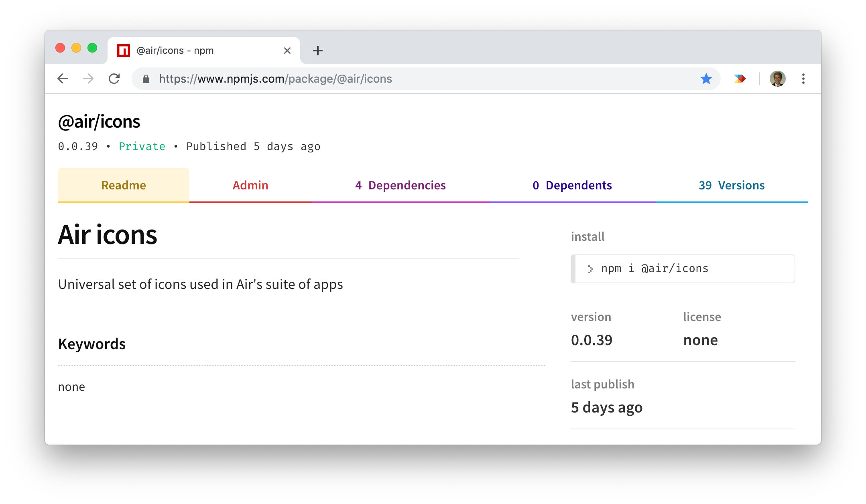
Task: Click the Air icons readme heading
Action: pyautogui.click(x=108, y=234)
